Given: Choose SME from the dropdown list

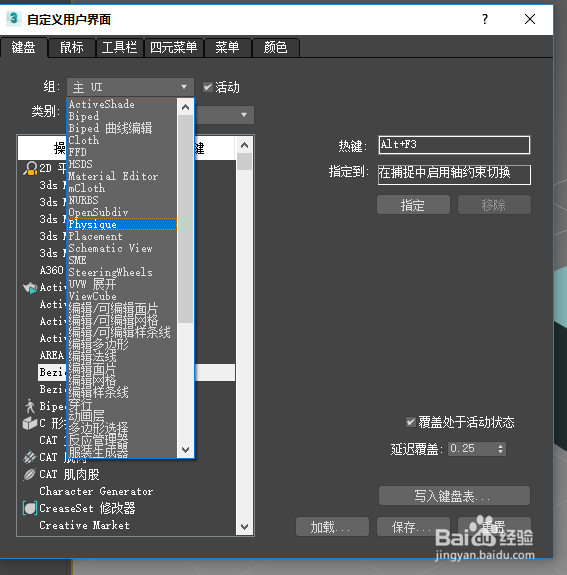Looking at the screenshot, I should (x=122, y=260).
